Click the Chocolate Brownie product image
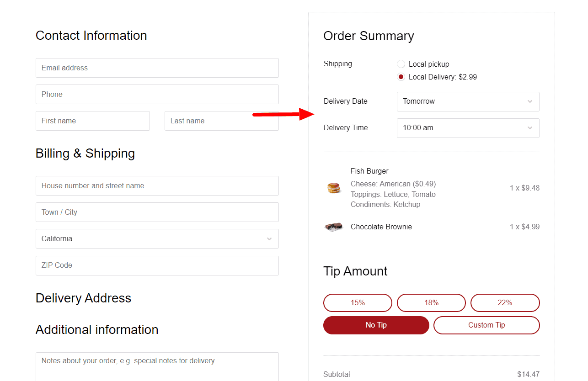This screenshot has height=381, width=588. click(334, 227)
